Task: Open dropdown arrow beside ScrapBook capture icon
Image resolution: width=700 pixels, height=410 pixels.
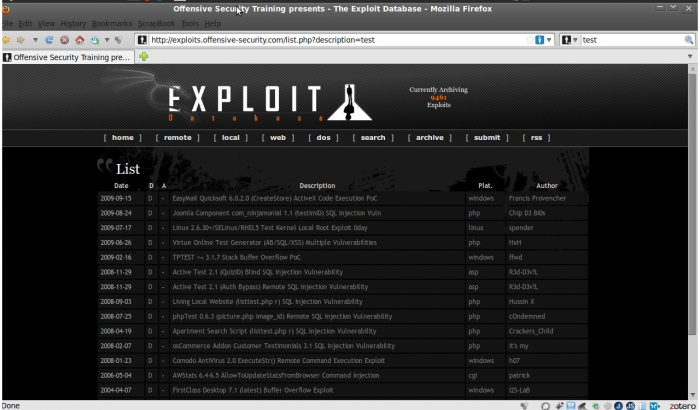Action: [107, 40]
